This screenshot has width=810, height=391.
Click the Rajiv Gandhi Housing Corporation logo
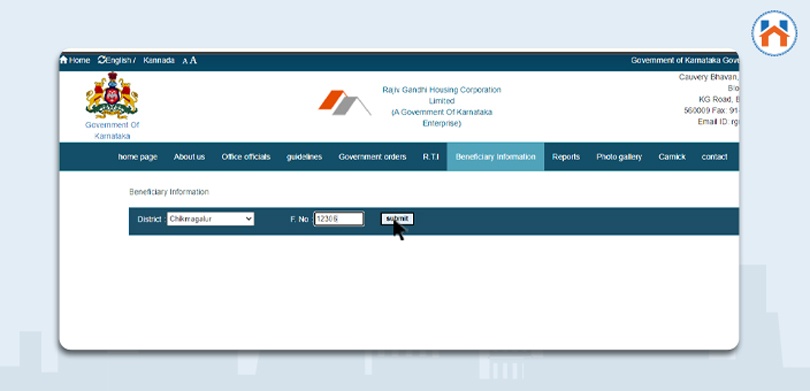point(344,102)
